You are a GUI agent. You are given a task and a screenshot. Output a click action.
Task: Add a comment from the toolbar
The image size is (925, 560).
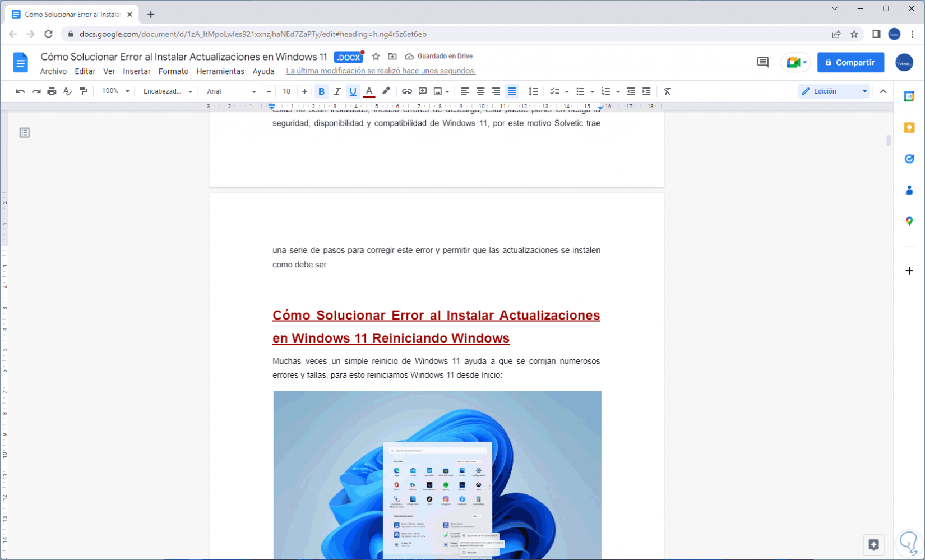pyautogui.click(x=423, y=91)
